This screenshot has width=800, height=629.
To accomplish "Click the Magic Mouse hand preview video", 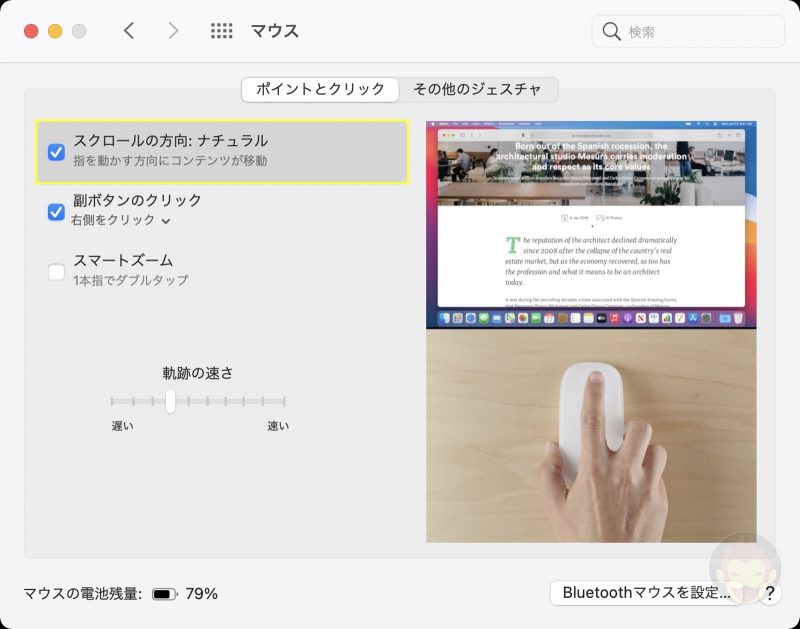I will [x=591, y=436].
